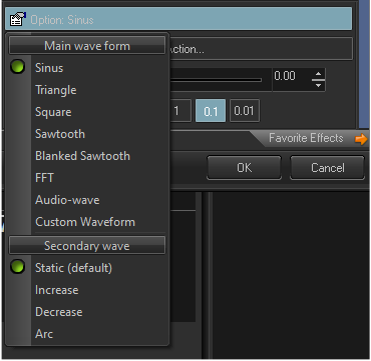Viewport: 371px width, 361px height.
Task: Click the green Static (default) indicator
Action: coord(18,267)
